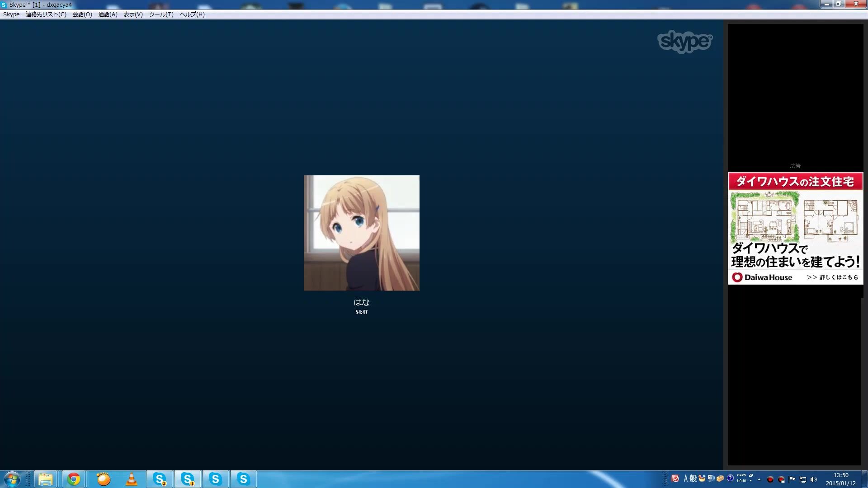Switch to Skype window with 2 notifications

[x=160, y=479]
